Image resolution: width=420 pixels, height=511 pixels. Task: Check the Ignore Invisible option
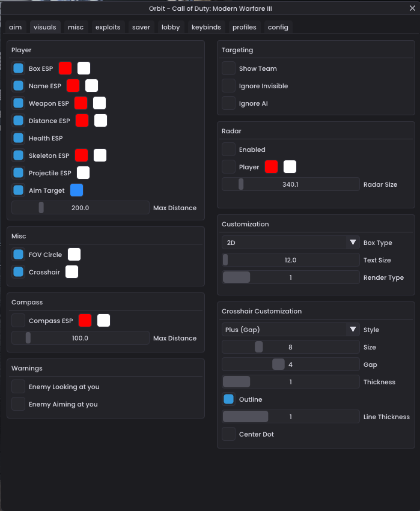(x=228, y=86)
